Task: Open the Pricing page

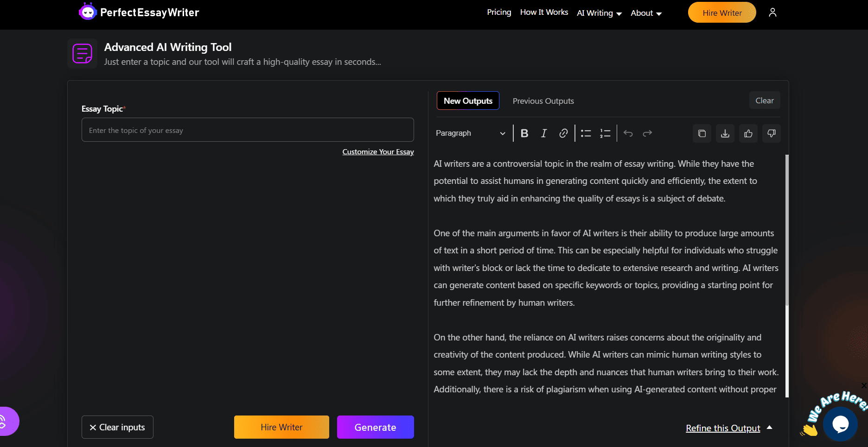Action: pyautogui.click(x=499, y=13)
